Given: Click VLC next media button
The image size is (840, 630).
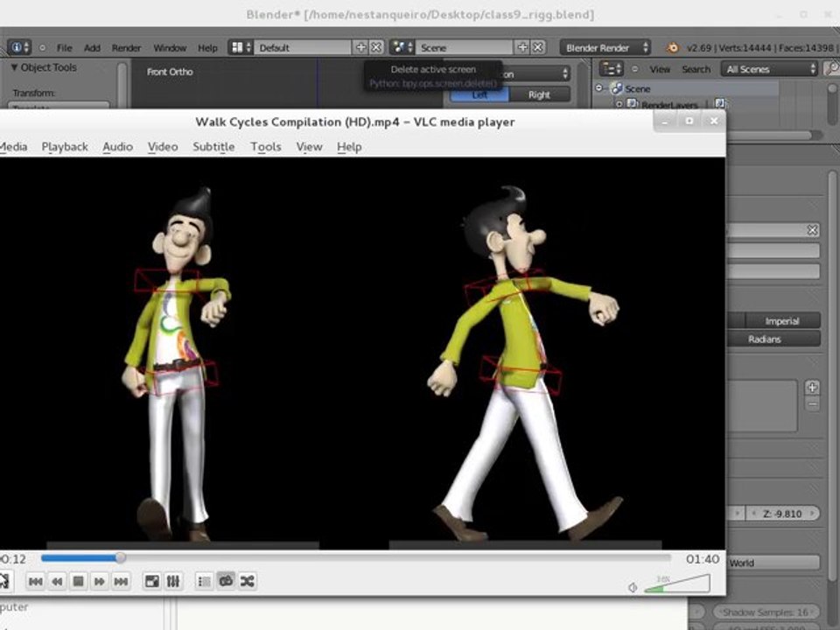Looking at the screenshot, I should click(x=121, y=581).
